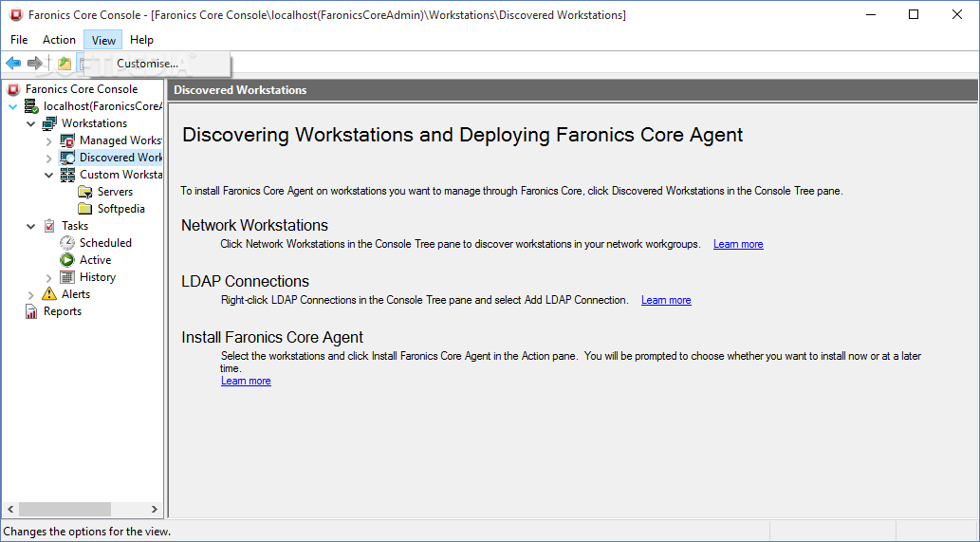Open Learn more link for Network Workstations
Screen dimensions: 980x542
[738, 244]
